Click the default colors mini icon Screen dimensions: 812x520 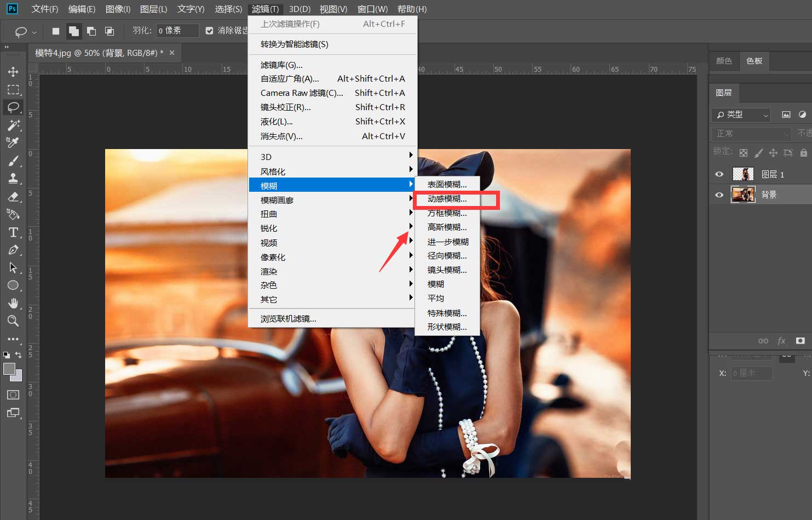click(7, 355)
